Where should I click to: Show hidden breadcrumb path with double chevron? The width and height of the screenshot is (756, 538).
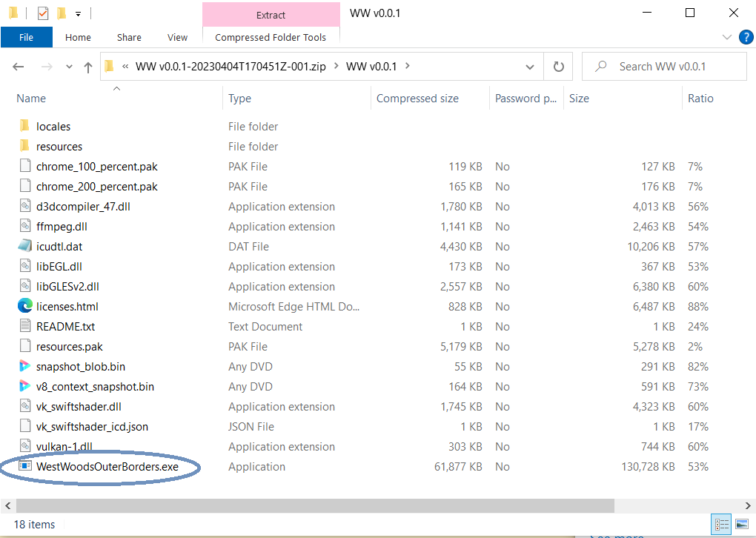pos(125,67)
